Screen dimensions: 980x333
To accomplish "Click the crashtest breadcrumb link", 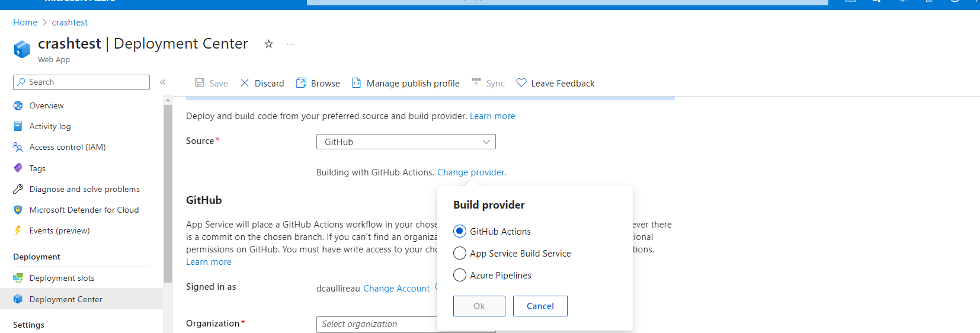I will point(70,23).
